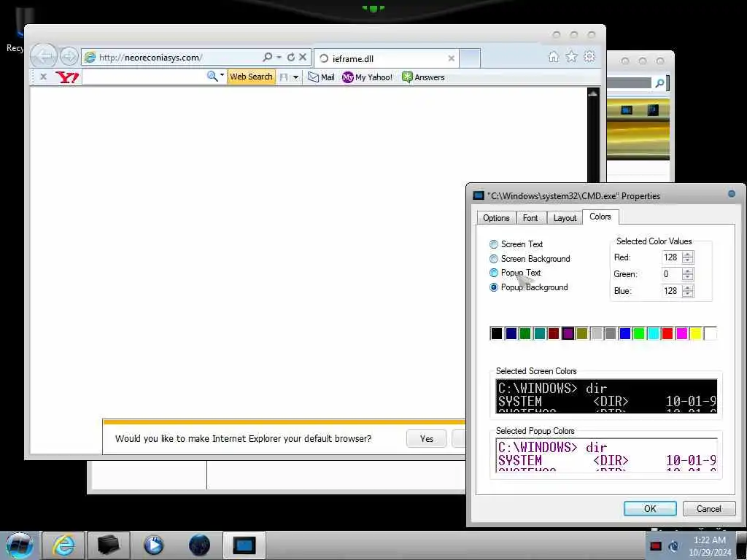Click the Red value field
Screen dimensions: 747x560
point(671,257)
